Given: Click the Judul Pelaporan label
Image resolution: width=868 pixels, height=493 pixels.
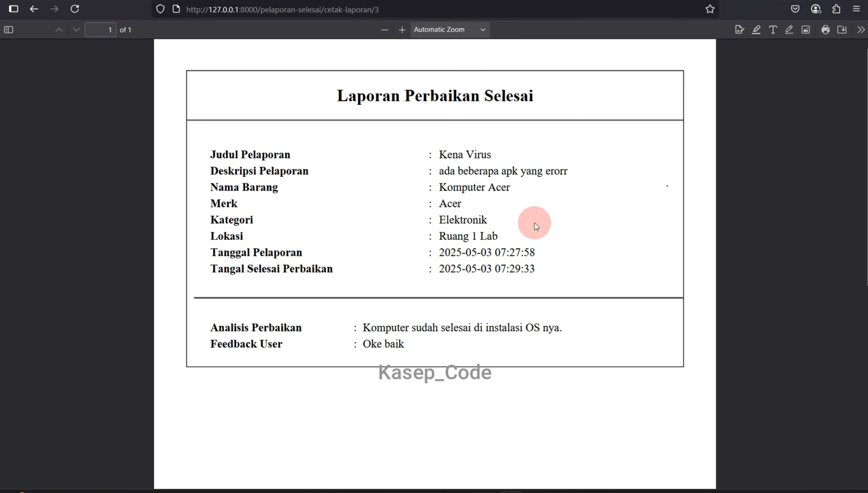Looking at the screenshot, I should click(250, 155).
